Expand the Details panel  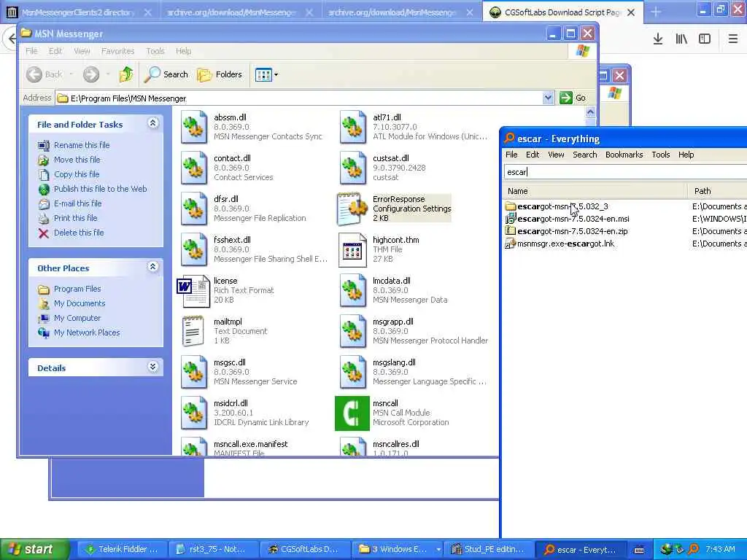152,367
